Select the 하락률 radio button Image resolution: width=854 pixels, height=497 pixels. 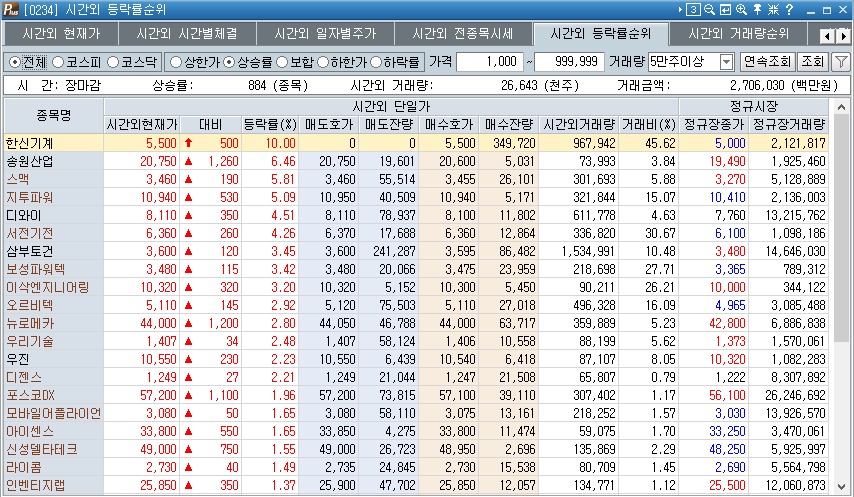coord(375,62)
